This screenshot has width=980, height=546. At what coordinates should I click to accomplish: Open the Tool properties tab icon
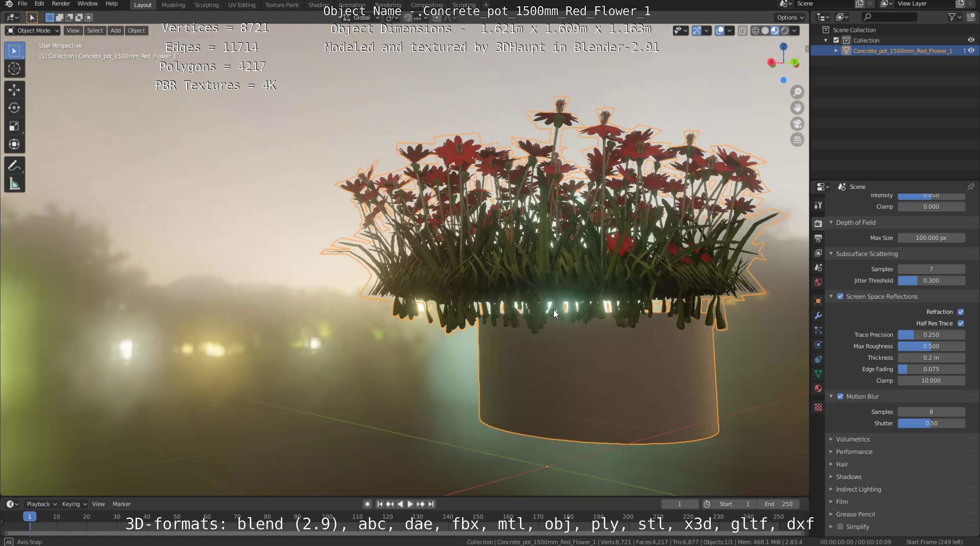pyautogui.click(x=818, y=205)
